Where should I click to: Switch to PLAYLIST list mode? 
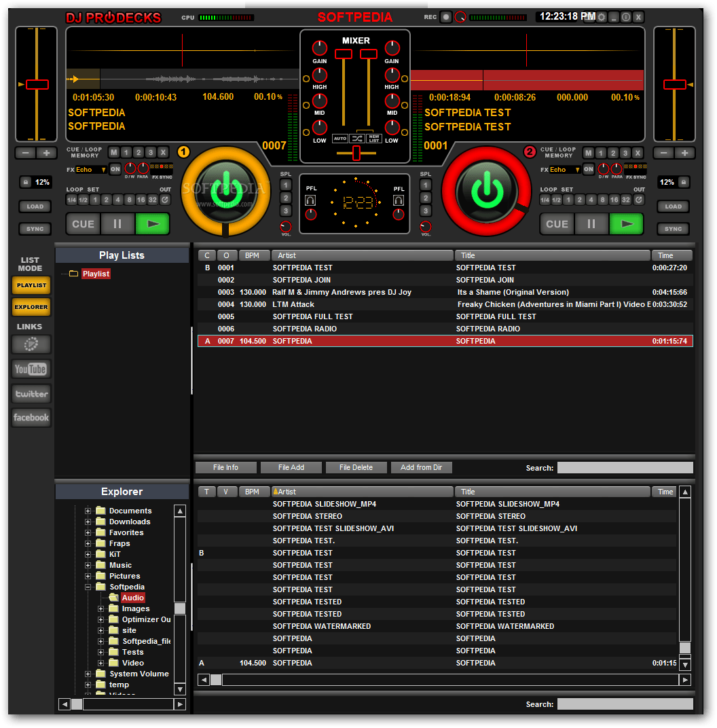pyautogui.click(x=31, y=286)
